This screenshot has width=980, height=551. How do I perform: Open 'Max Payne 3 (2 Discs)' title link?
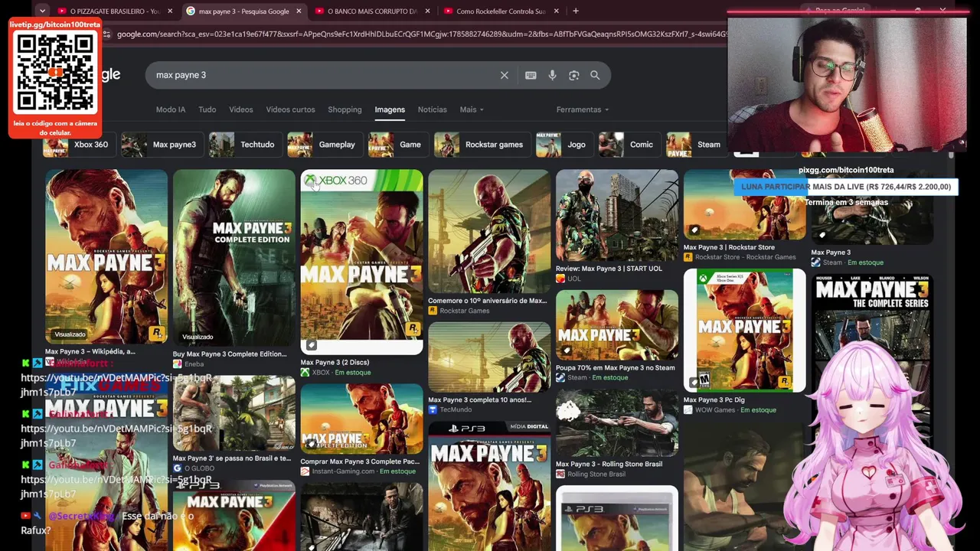[335, 363]
